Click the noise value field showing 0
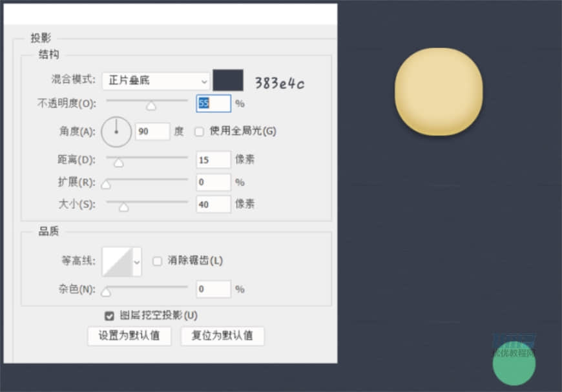This screenshot has height=392, width=562. [213, 289]
